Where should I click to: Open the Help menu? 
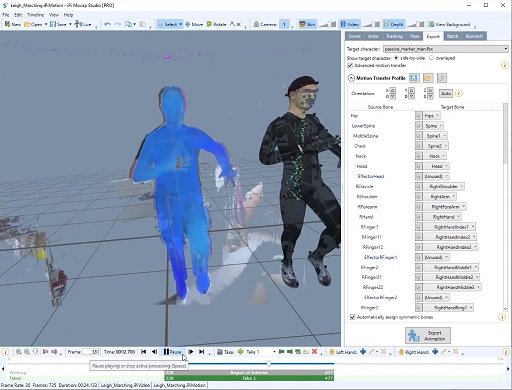pyautogui.click(x=68, y=15)
